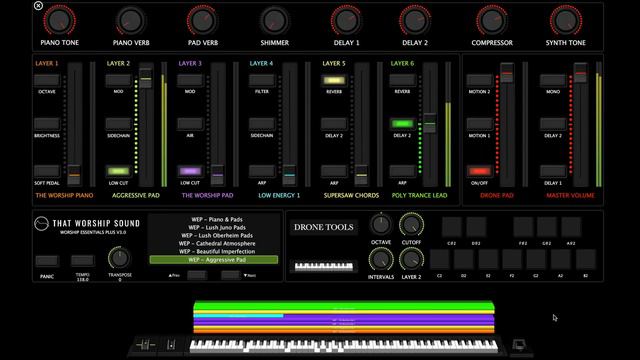Click the Drone Tools Cutoff knob

tap(411, 225)
